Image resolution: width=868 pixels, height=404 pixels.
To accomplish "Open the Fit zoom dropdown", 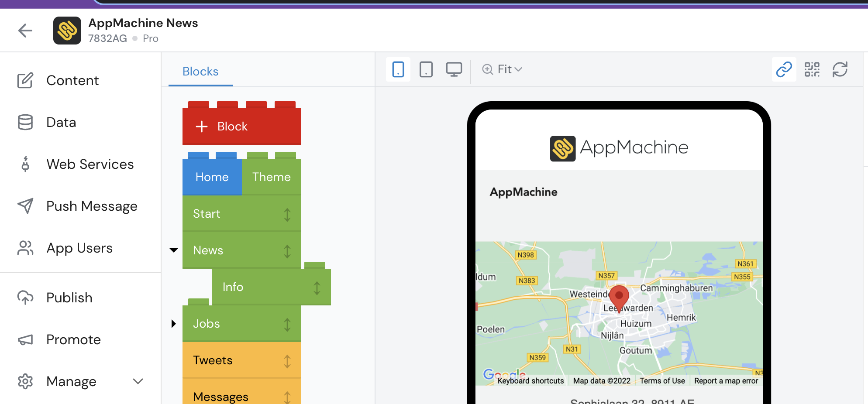I will pos(502,69).
